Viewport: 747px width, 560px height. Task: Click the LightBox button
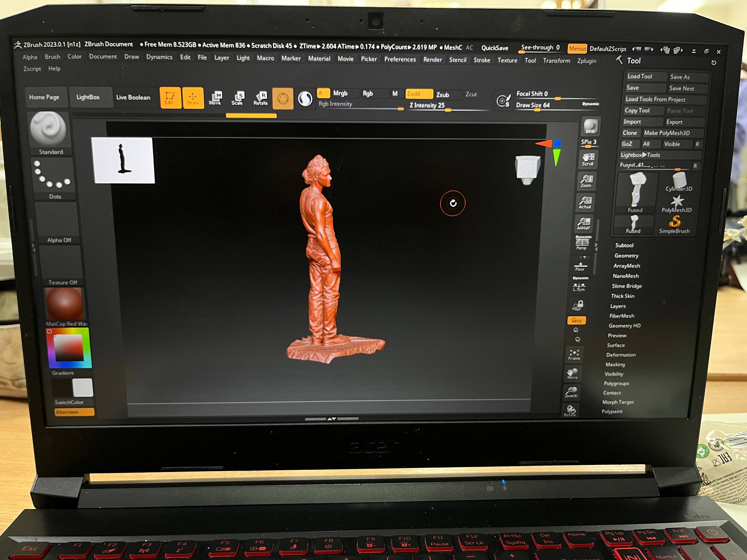pyautogui.click(x=88, y=97)
